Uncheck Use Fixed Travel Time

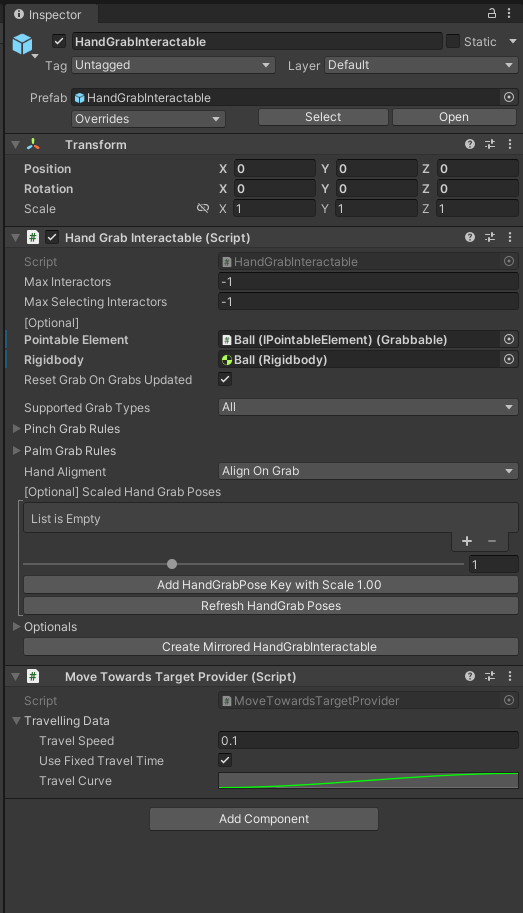pos(225,760)
